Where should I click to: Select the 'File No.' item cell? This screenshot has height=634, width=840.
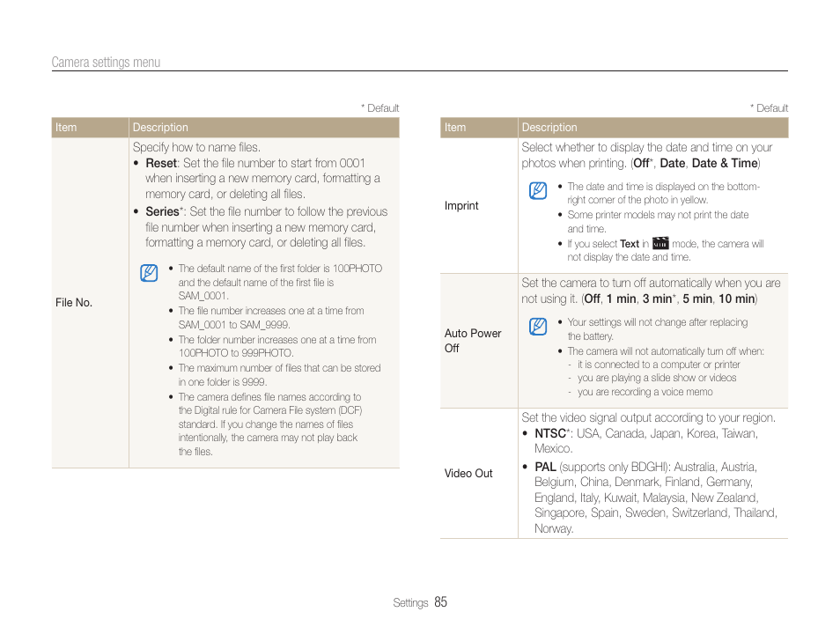coord(90,303)
